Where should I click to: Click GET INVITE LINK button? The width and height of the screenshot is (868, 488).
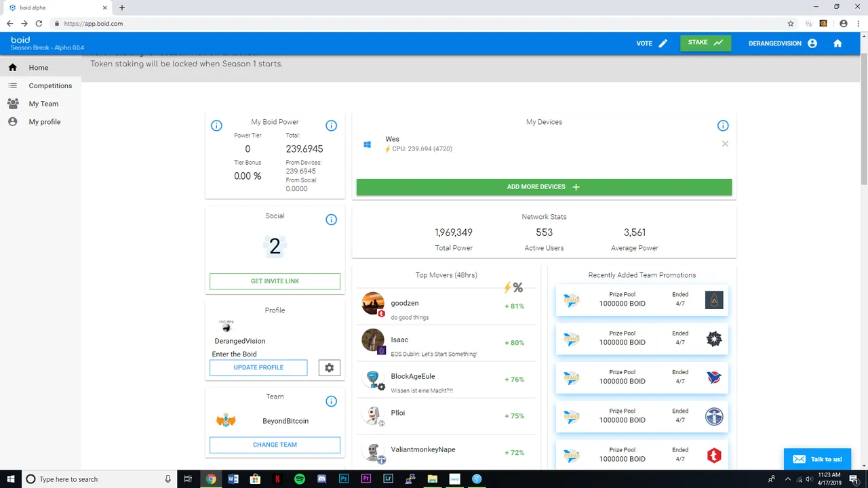(275, 281)
